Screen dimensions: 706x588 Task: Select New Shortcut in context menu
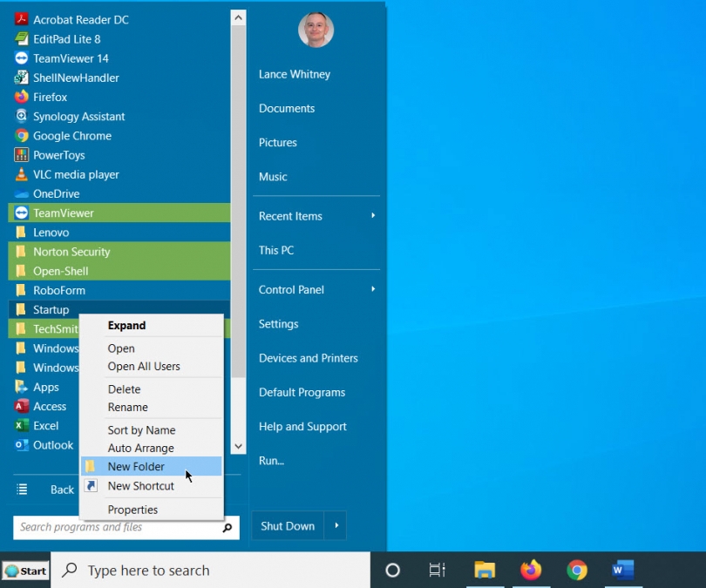tap(152, 486)
